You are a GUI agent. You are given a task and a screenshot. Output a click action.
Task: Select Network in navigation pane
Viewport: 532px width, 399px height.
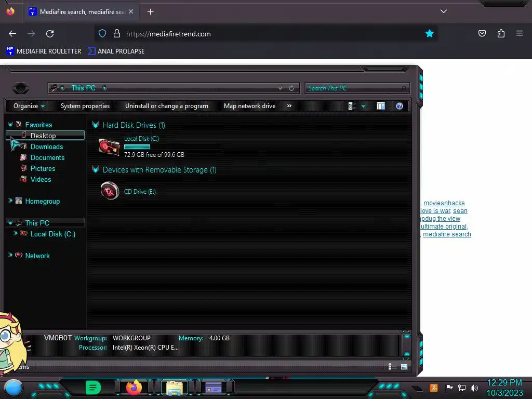[x=37, y=256]
